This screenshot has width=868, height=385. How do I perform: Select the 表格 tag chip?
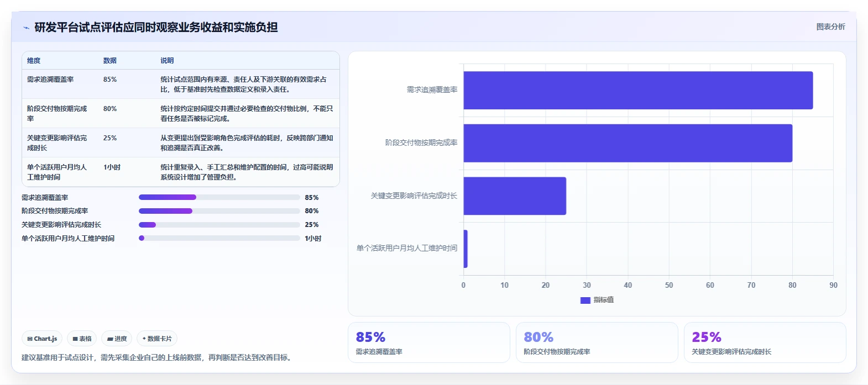[82, 339]
